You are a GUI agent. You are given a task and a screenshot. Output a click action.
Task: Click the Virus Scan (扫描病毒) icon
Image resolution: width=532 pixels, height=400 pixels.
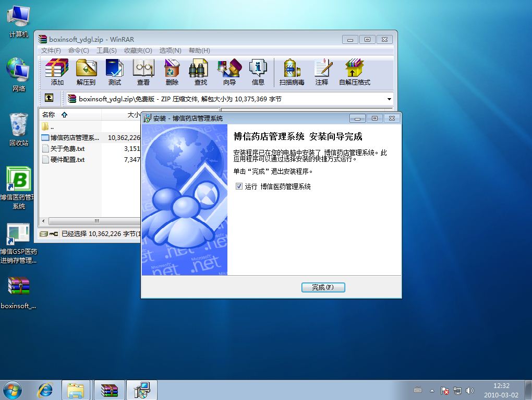click(x=292, y=72)
